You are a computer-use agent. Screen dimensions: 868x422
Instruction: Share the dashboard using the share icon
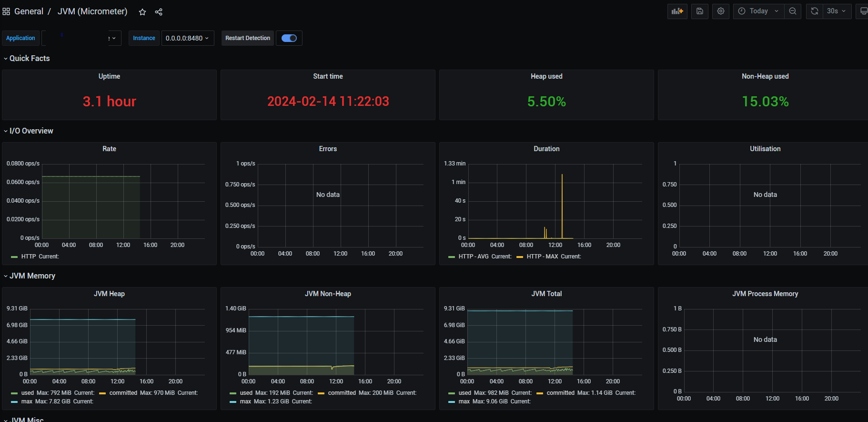(159, 12)
